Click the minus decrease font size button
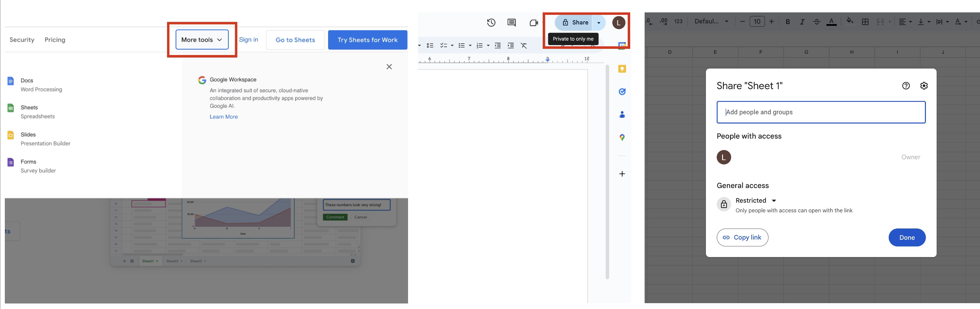 pyautogui.click(x=742, y=21)
